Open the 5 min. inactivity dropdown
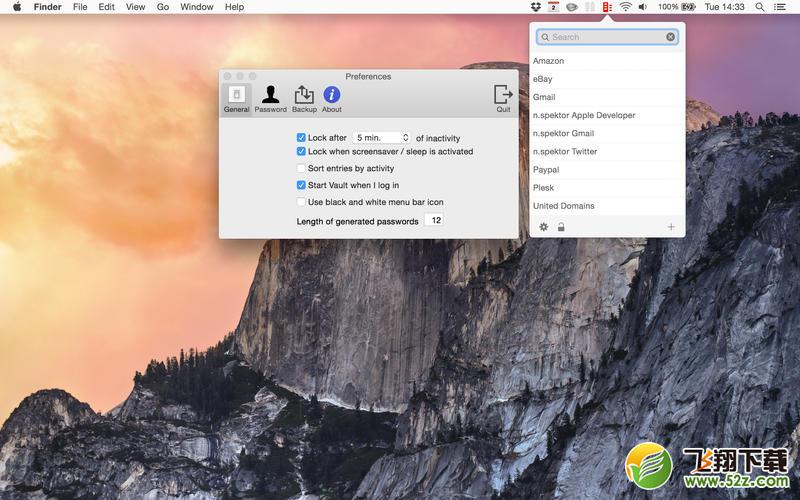This screenshot has height=500, width=800. coord(382,138)
